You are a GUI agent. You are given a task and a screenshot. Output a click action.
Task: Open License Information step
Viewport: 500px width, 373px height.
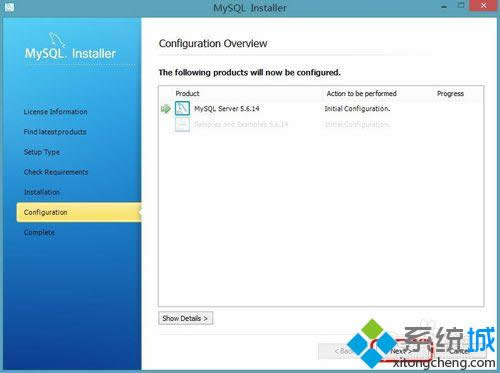[x=55, y=112]
